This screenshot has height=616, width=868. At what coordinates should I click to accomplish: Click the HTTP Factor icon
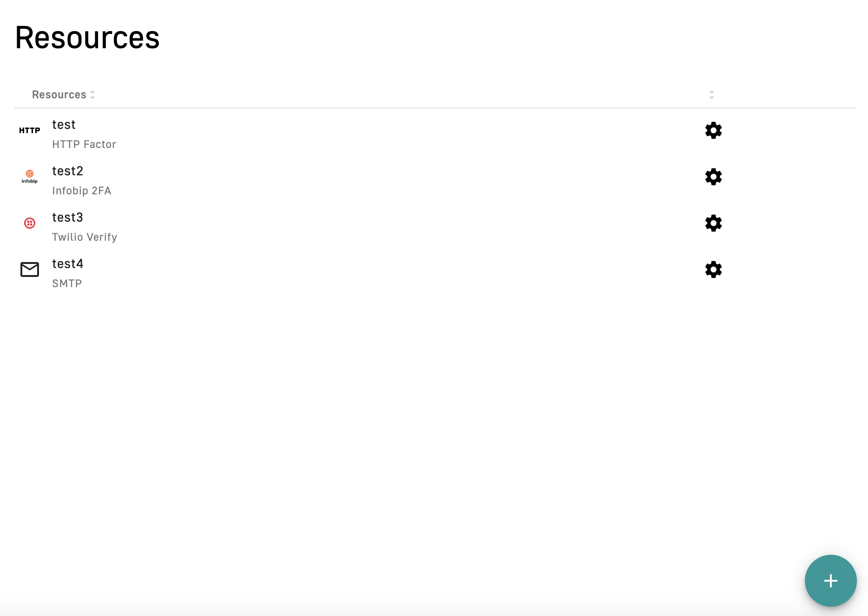click(x=30, y=130)
